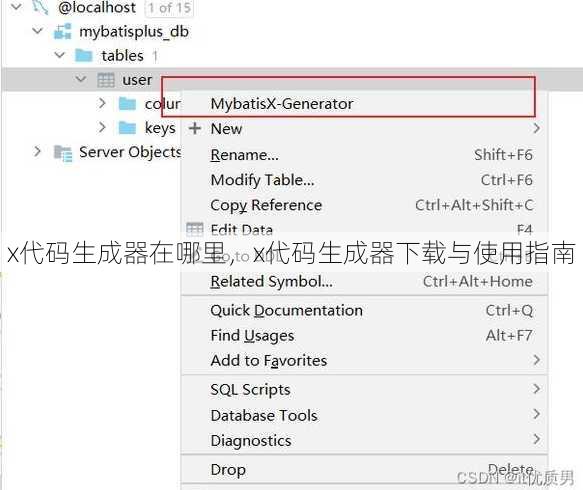Viewport: 583px width, 490px height.
Task: Click the plus icon beside New
Action: point(195,129)
